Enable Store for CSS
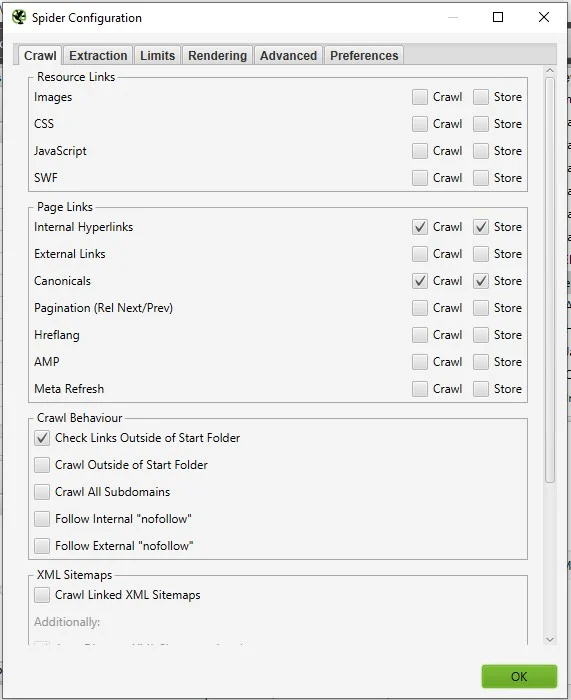Image resolution: width=571 pixels, height=700 pixels. coord(481,124)
